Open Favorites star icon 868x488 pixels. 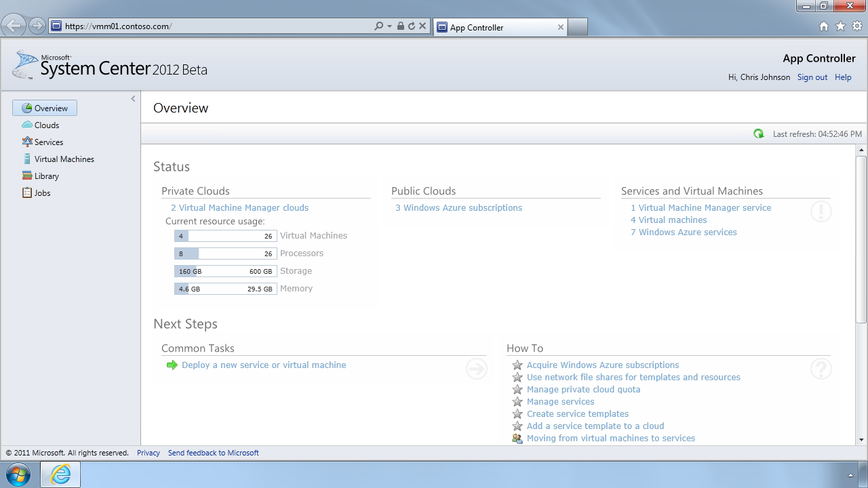pos(841,26)
